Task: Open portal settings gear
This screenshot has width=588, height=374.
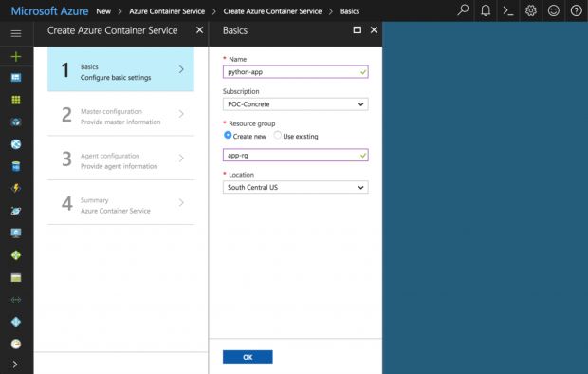Action: 531,10
